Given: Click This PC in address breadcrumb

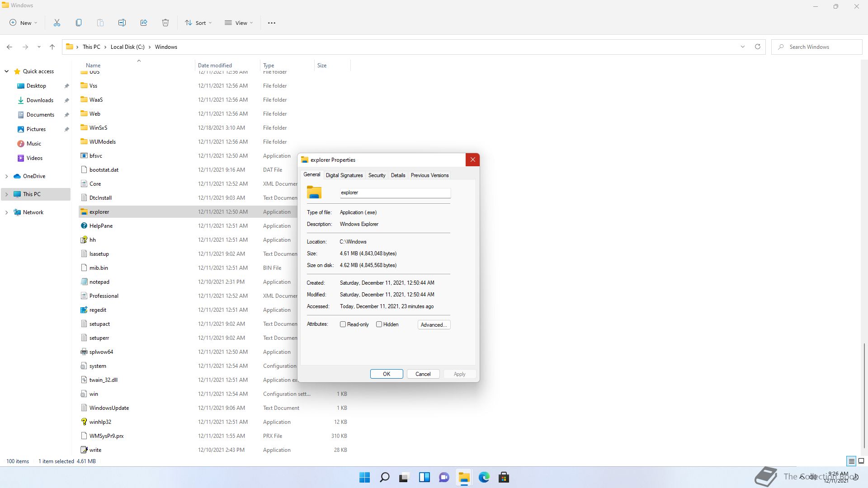Looking at the screenshot, I should (x=91, y=47).
